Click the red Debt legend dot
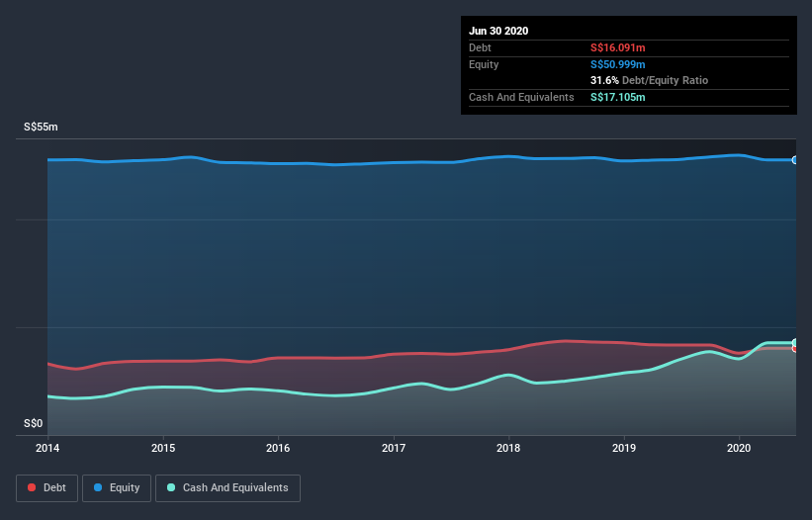 [32, 487]
